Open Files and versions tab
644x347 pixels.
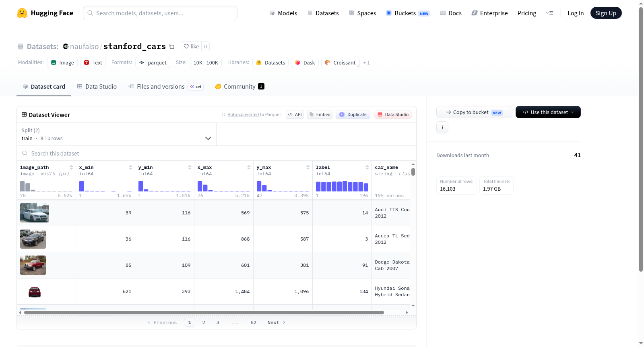(166, 86)
